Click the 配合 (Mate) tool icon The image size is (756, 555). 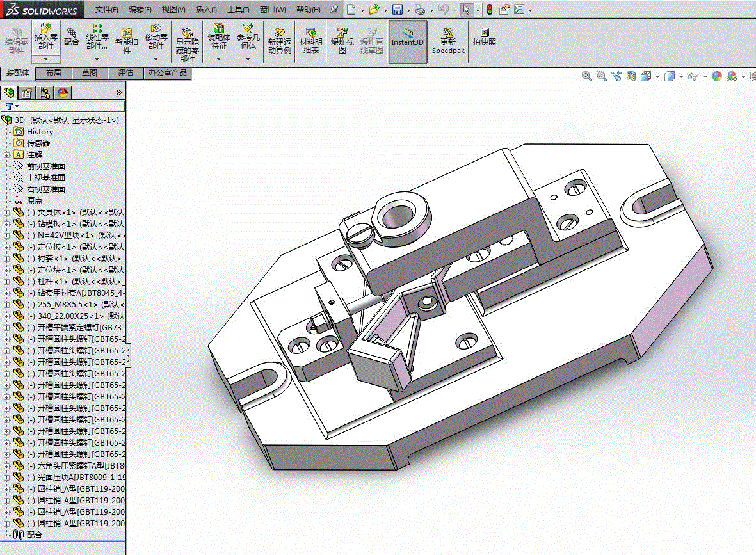pyautogui.click(x=72, y=36)
